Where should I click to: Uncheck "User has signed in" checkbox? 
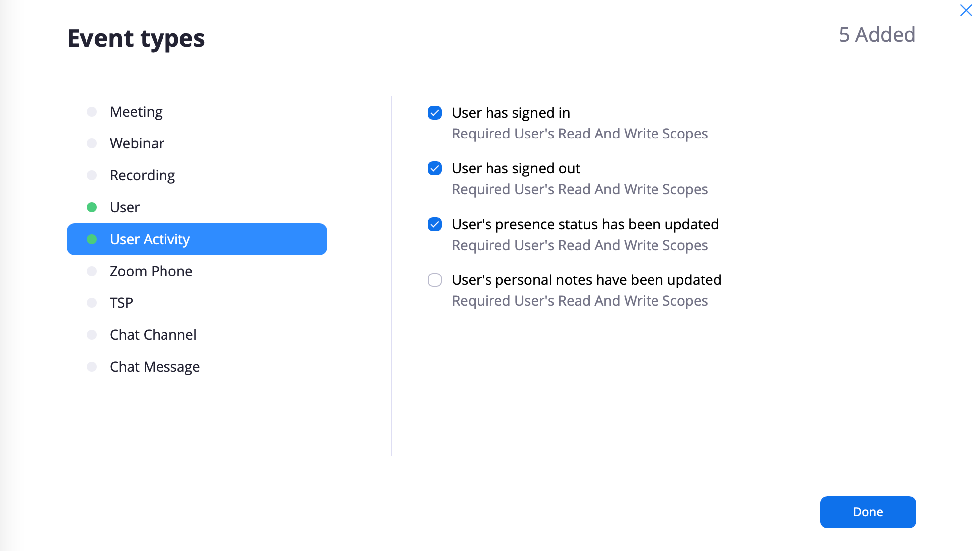point(435,113)
